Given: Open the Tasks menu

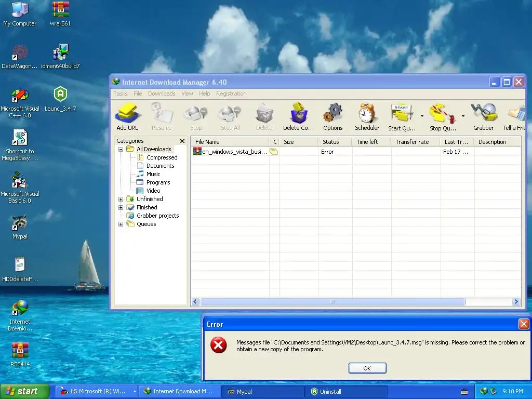Looking at the screenshot, I should click(x=121, y=94).
